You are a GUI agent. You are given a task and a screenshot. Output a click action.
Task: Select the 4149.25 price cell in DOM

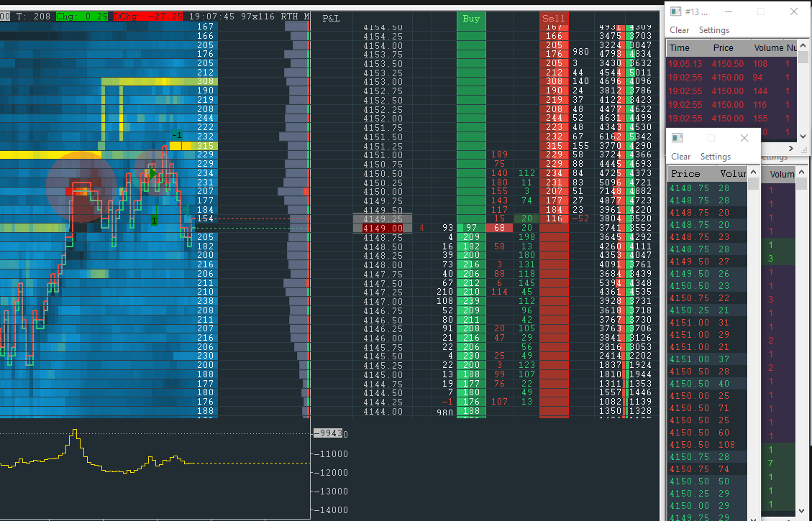coord(383,219)
